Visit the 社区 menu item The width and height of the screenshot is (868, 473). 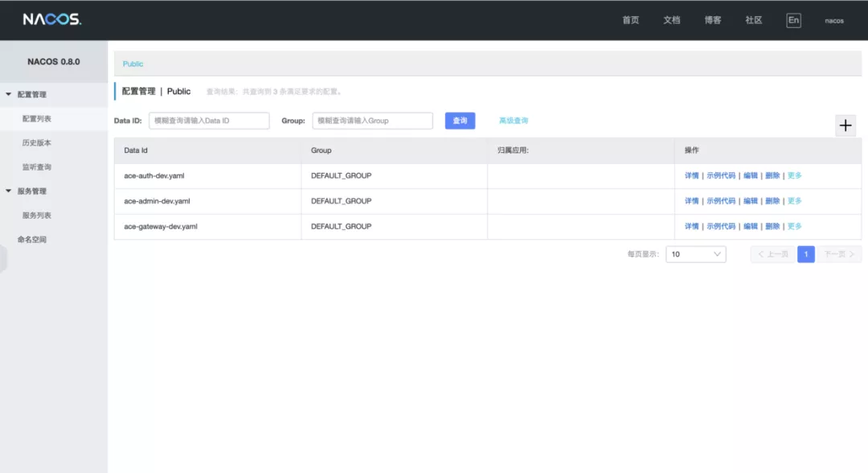click(x=753, y=20)
